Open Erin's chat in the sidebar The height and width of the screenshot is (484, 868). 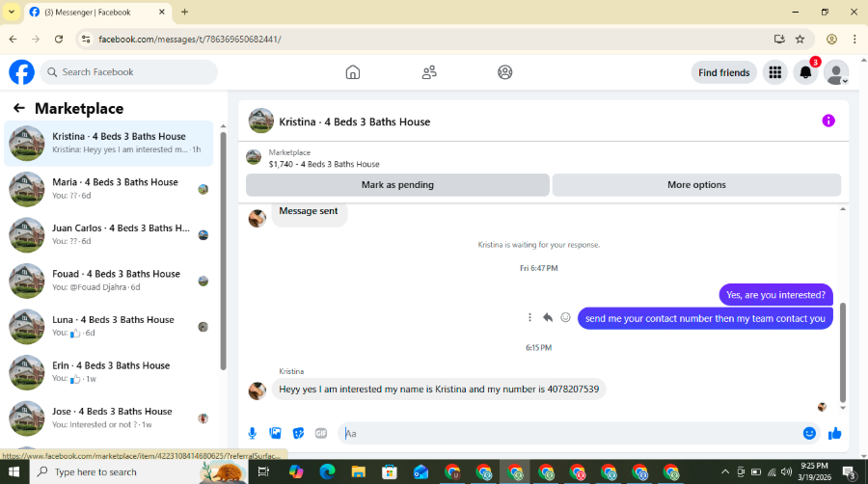108,373
